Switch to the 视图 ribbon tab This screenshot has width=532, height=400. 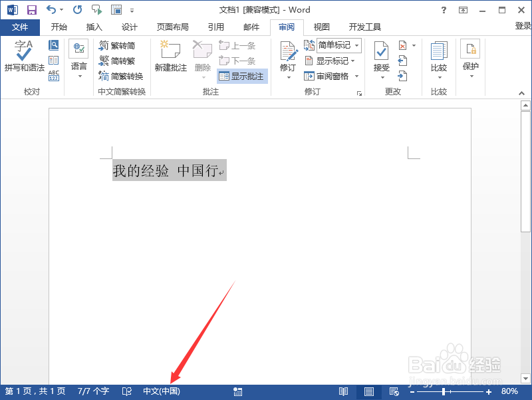321,27
